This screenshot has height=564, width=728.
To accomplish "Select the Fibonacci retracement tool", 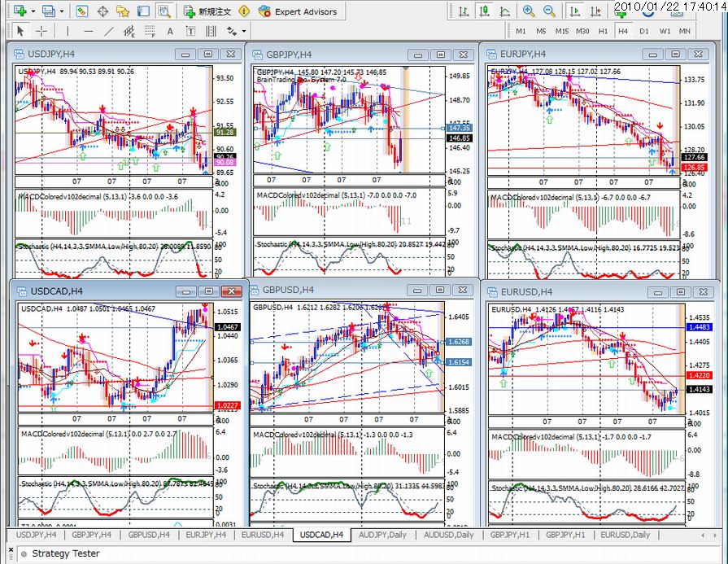I will tap(150, 31).
